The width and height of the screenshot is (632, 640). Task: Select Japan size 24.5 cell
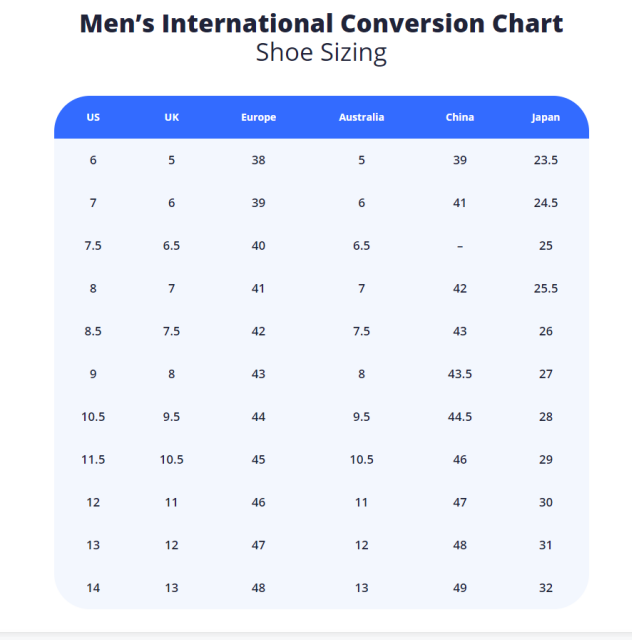(x=545, y=203)
